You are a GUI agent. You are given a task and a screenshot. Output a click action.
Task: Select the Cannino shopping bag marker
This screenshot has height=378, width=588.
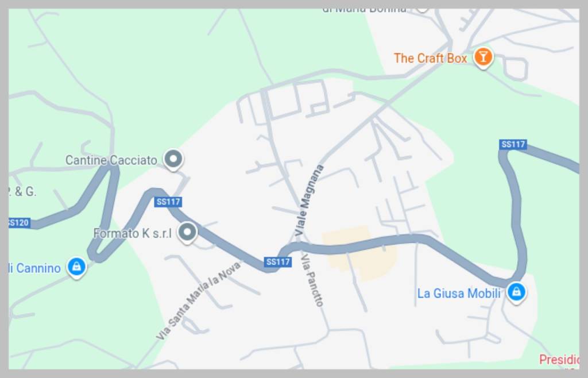pyautogui.click(x=76, y=267)
